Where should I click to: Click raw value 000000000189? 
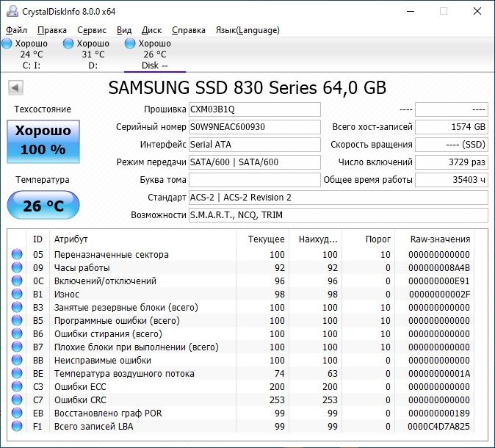click(x=439, y=413)
